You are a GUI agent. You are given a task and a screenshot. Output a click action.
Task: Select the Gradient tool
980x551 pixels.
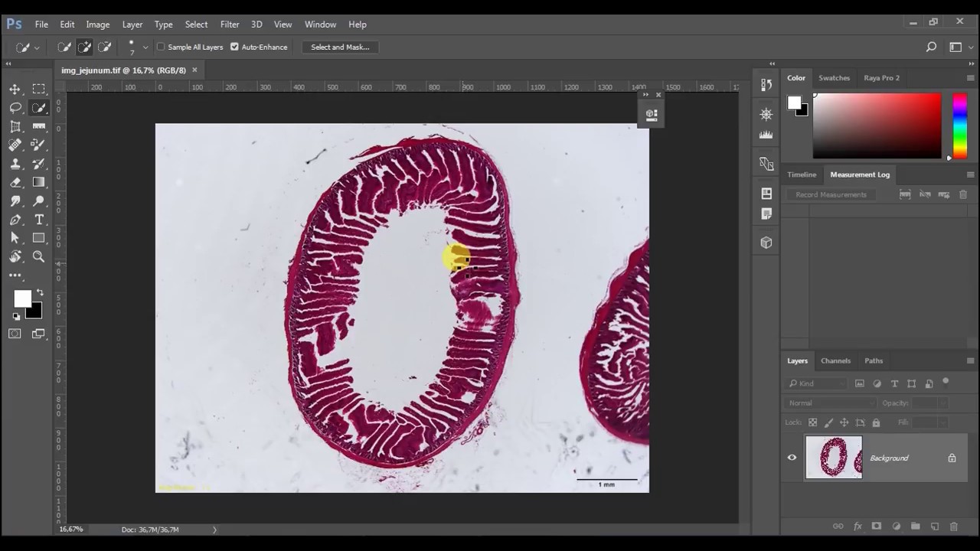pyautogui.click(x=39, y=182)
